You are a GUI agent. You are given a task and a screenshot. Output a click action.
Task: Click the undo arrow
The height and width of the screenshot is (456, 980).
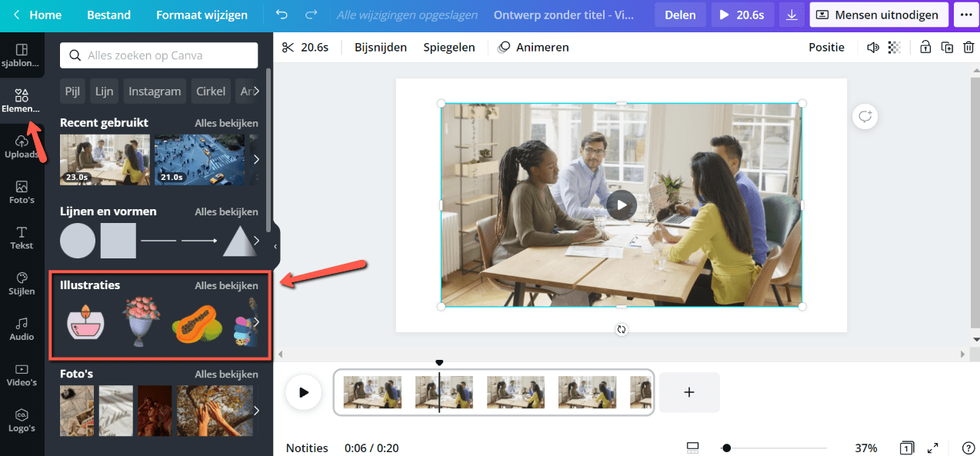click(x=282, y=15)
